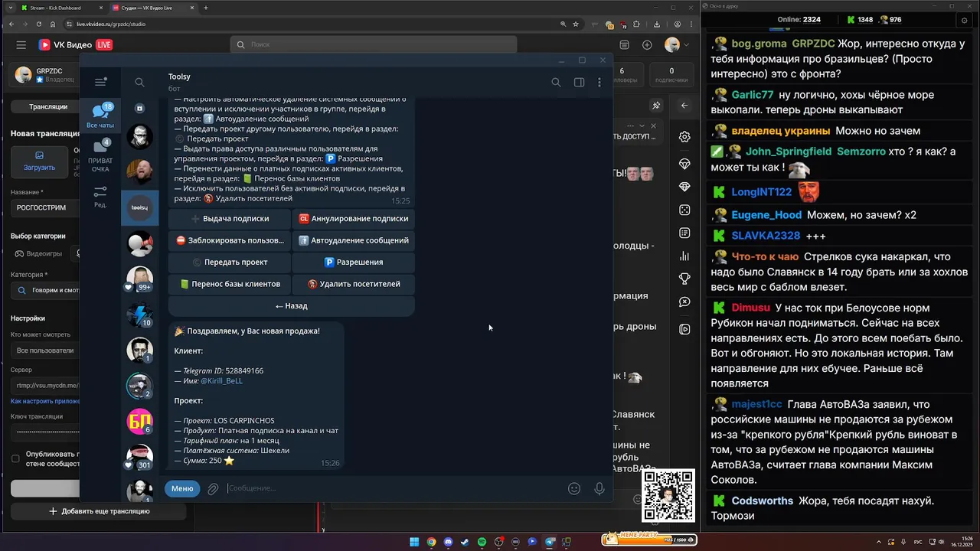Open 'Кто может смотреть' dropdown
This screenshot has height=551, width=980.
[x=45, y=350]
